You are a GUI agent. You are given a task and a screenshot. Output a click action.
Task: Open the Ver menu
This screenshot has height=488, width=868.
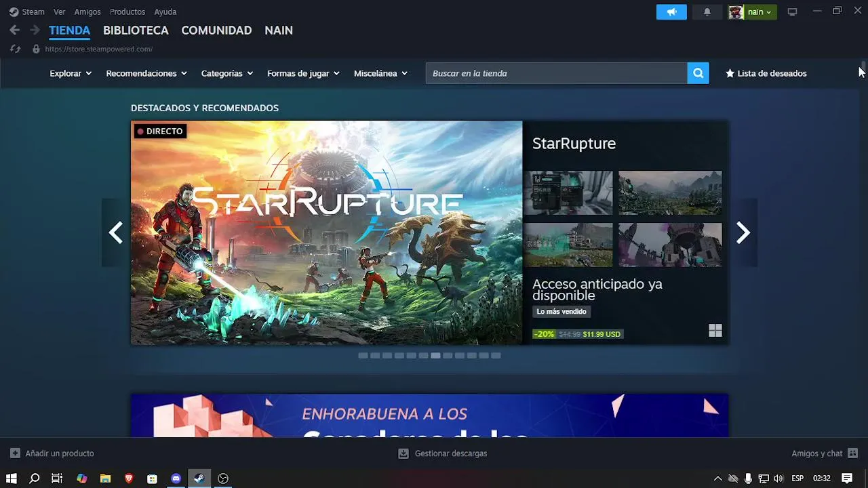pos(60,12)
